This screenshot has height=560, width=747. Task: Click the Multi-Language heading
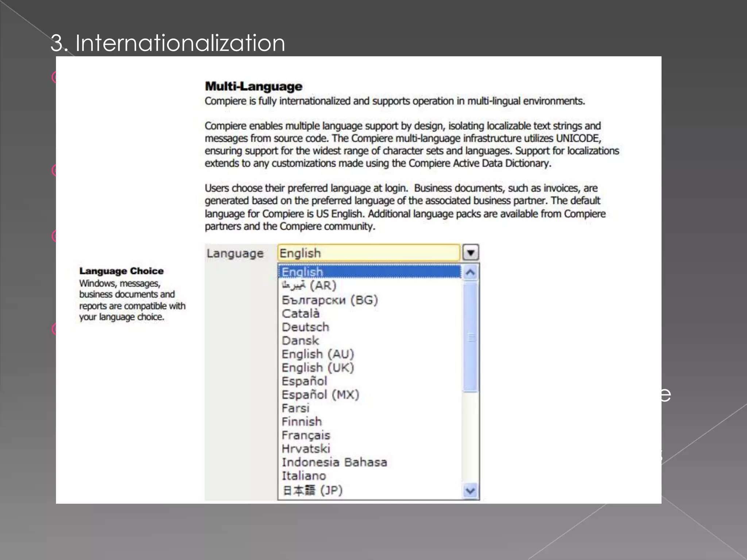click(253, 86)
